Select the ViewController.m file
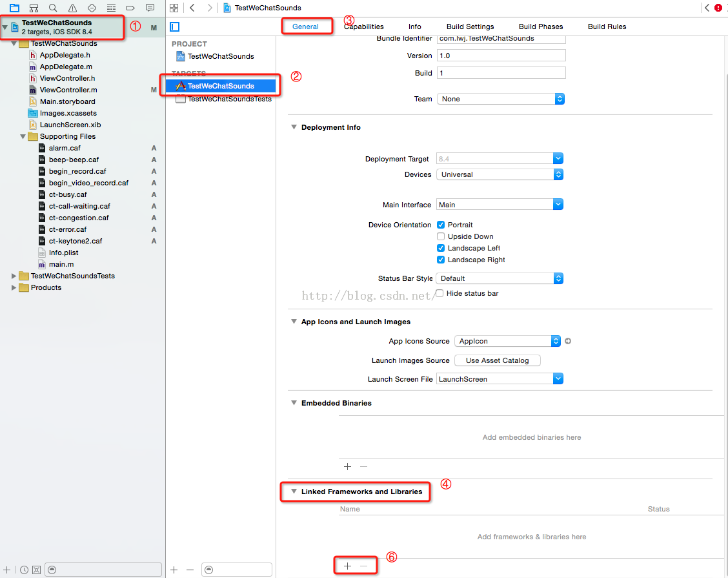728x578 pixels. [68, 90]
